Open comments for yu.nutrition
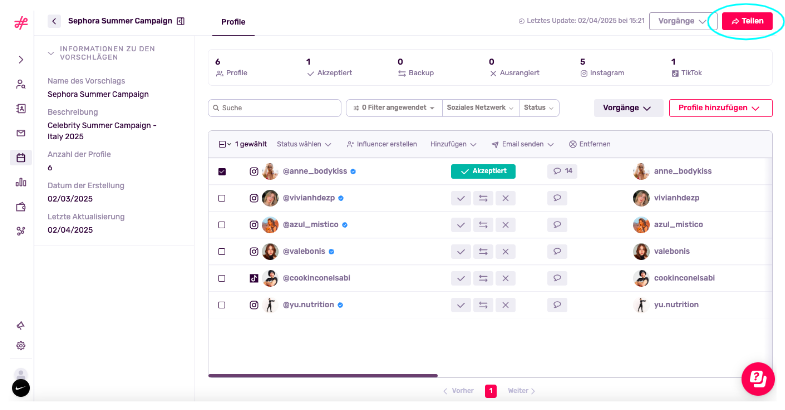Screen dimensions: 785x410 click(557, 305)
